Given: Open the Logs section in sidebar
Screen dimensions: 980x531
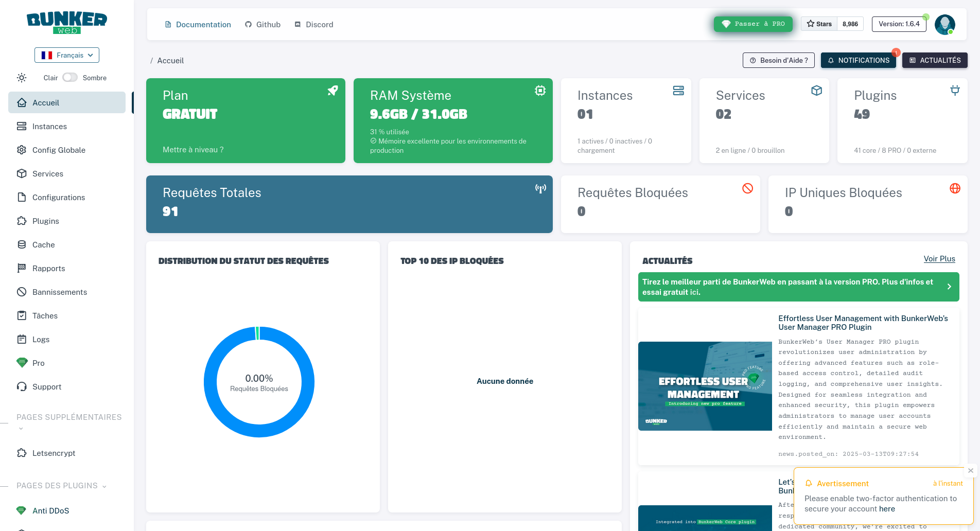Looking at the screenshot, I should [x=42, y=339].
